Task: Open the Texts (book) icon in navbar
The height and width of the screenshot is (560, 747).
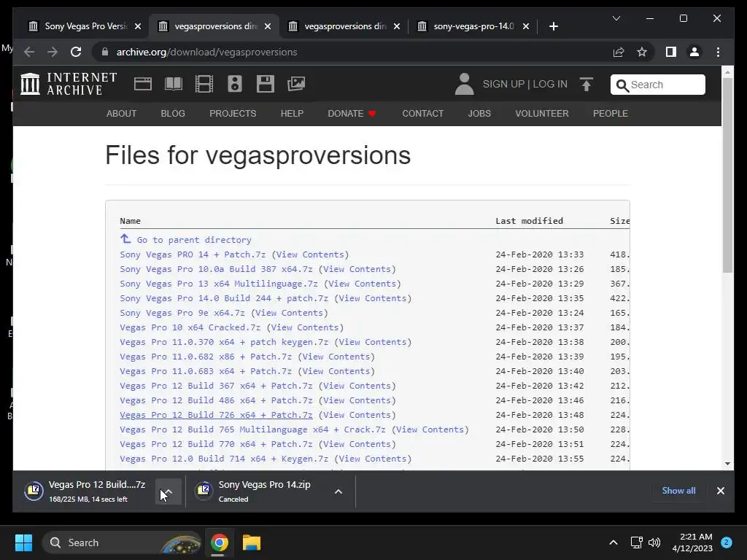Action: click(174, 84)
